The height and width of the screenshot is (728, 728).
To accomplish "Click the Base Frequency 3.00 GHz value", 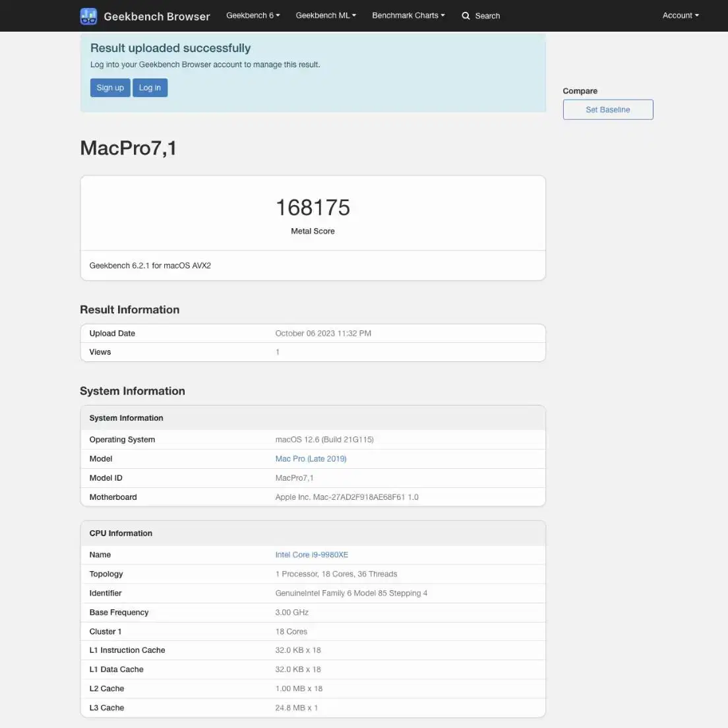I will tap(292, 613).
